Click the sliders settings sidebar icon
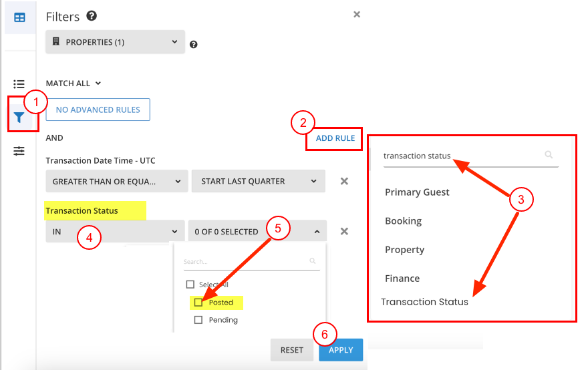 [19, 152]
